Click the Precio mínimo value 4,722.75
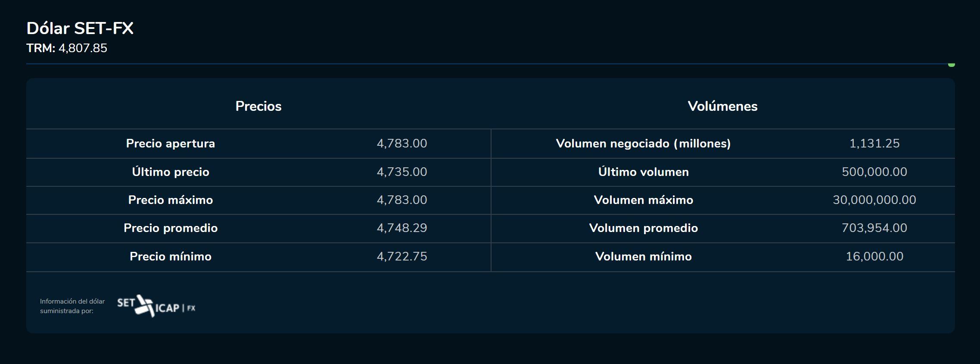Image resolution: width=980 pixels, height=364 pixels. (x=402, y=257)
